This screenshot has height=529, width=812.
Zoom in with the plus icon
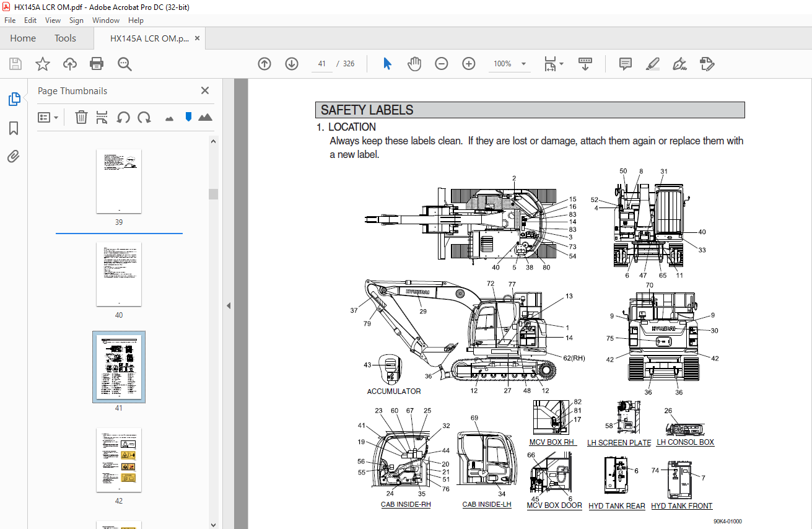pos(468,64)
